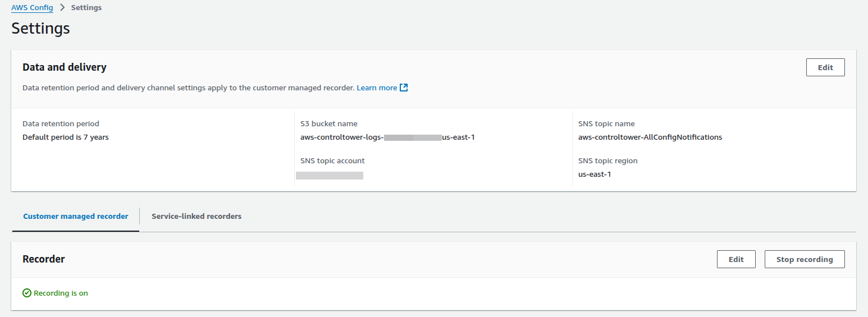Select aws-controltower-AllConfigNotifications topic value

pos(650,137)
